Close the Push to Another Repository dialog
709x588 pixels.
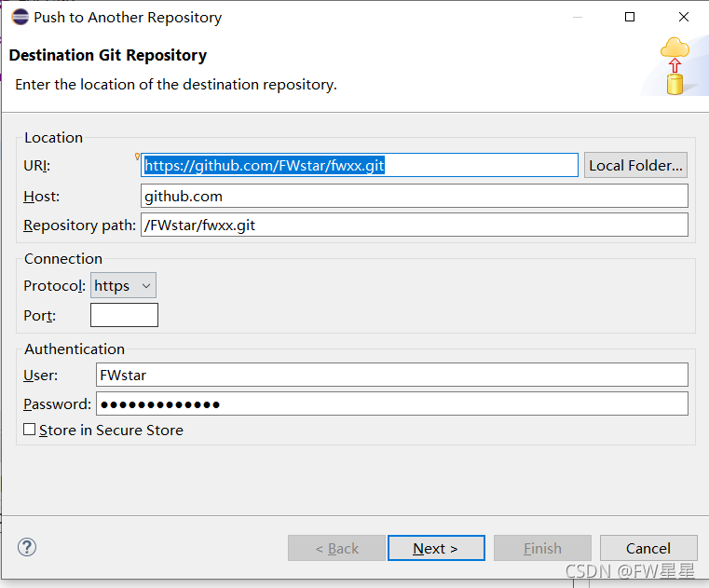pyautogui.click(x=684, y=17)
